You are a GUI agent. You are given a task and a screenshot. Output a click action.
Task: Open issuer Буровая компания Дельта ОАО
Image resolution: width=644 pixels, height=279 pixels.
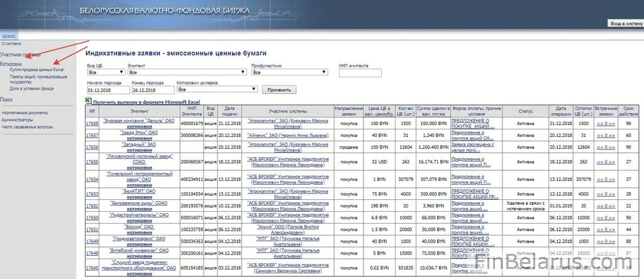point(139,121)
